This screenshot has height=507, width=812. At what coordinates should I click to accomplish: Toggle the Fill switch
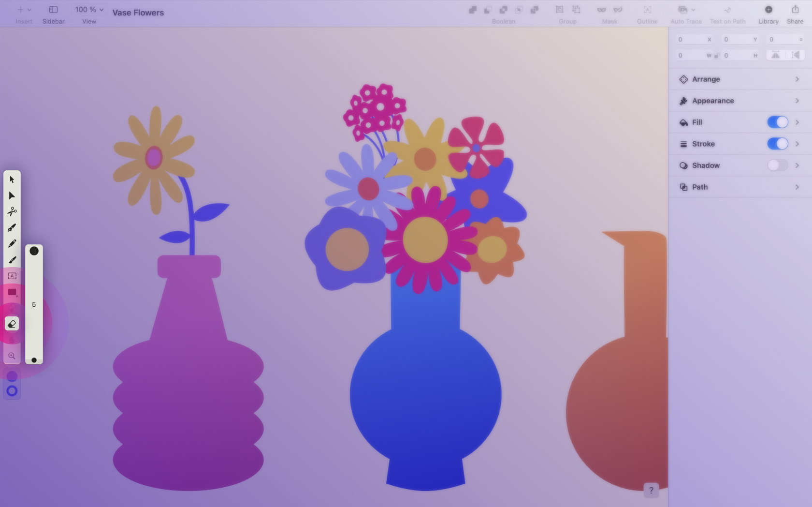pyautogui.click(x=778, y=122)
